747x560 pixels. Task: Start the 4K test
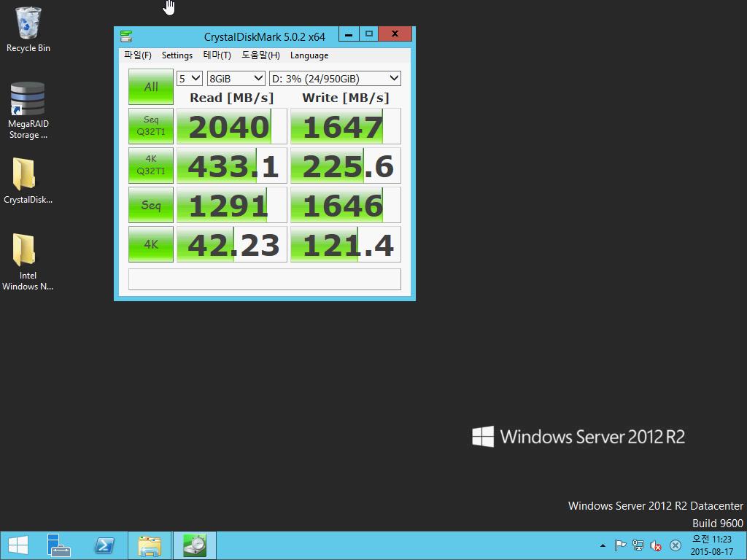tap(151, 244)
